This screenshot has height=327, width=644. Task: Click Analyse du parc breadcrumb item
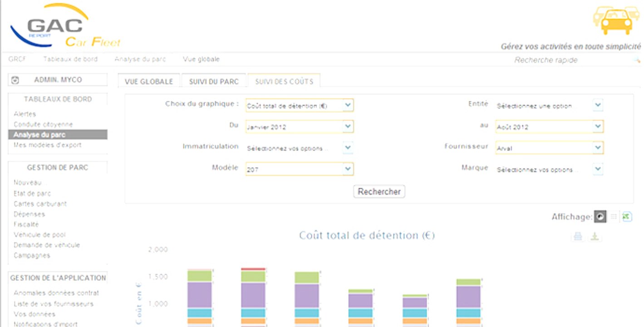(140, 59)
